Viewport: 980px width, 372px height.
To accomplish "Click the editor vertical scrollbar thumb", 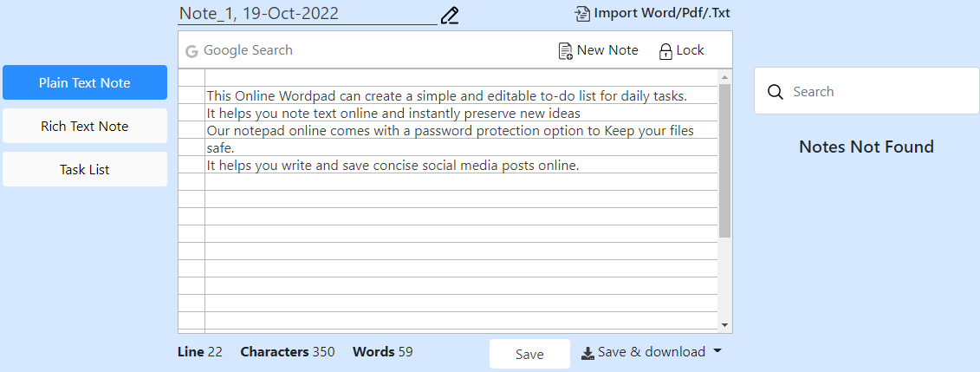I will [725, 160].
